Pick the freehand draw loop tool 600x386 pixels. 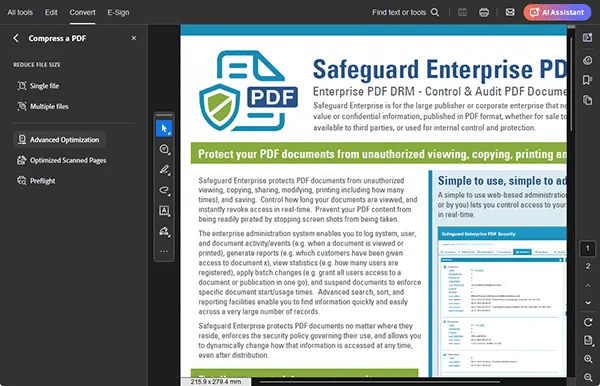[x=164, y=190]
